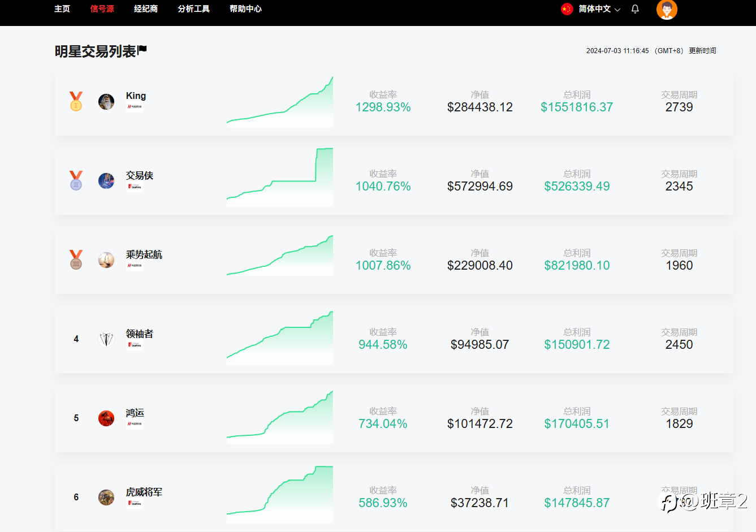
Task: Click the net value $94985.07
Action: pos(480,345)
